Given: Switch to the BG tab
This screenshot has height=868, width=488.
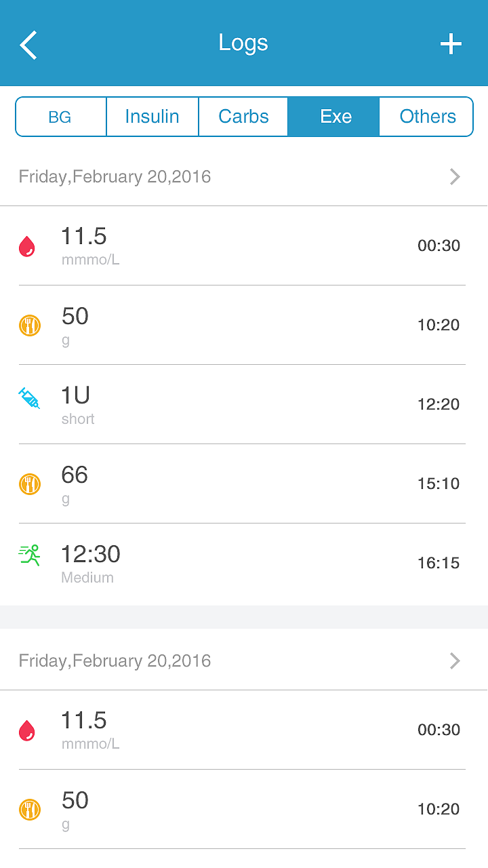Looking at the screenshot, I should pos(60,117).
